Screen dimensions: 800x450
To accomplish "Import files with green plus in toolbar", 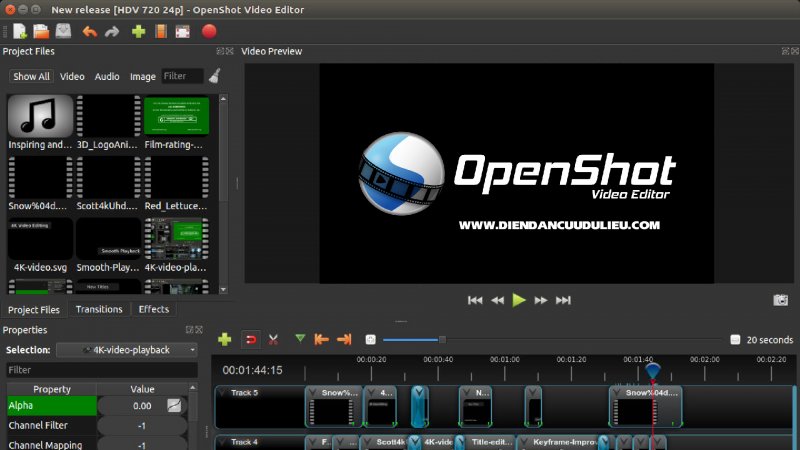I will (x=138, y=32).
